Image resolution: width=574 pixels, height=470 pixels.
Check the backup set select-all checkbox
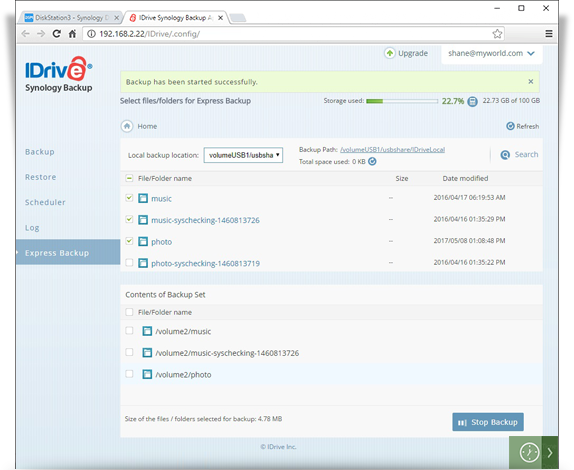[x=129, y=312]
